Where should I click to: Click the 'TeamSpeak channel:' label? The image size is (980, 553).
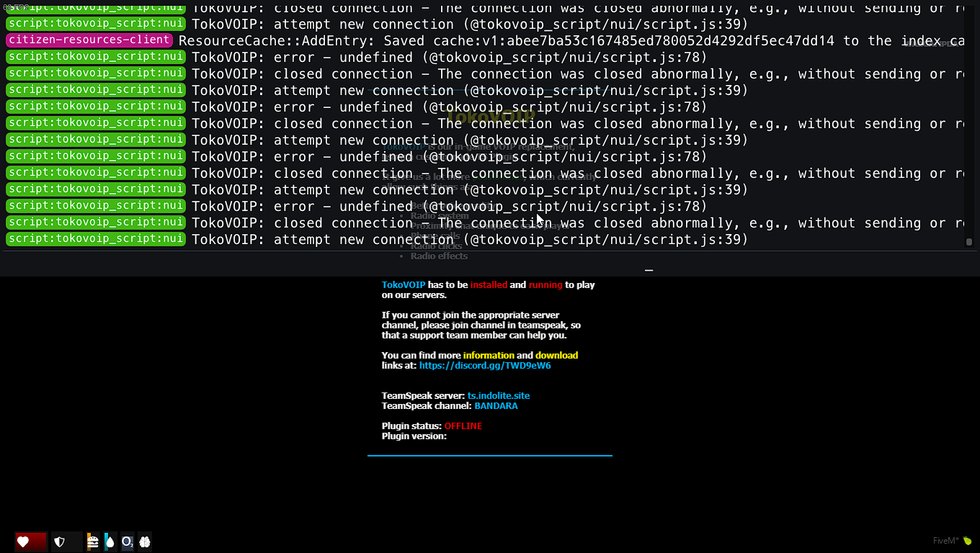pyautogui.click(x=427, y=406)
